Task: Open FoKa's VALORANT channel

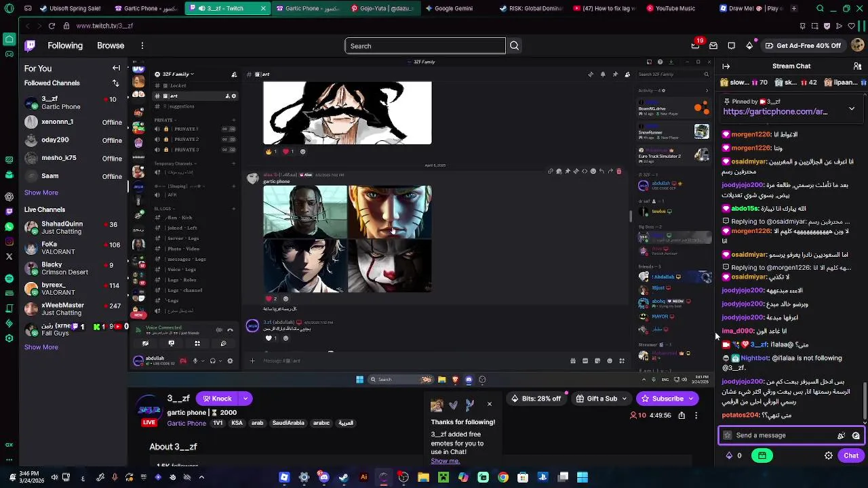Action: [x=73, y=248]
